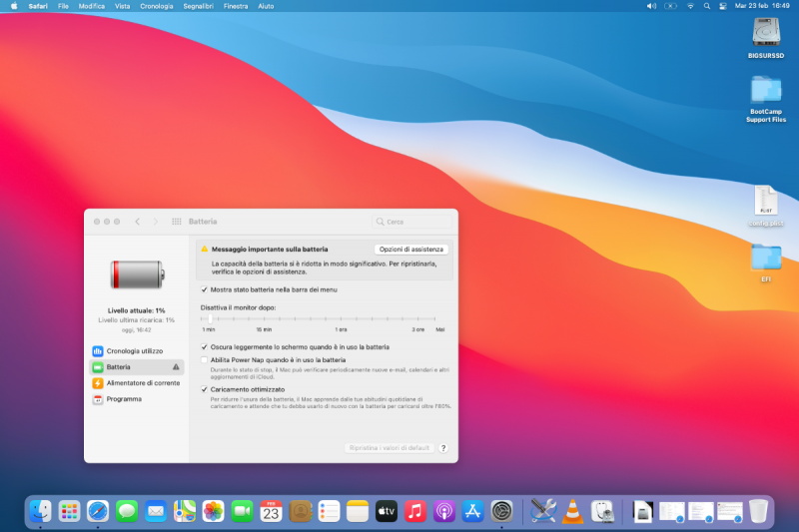The width and height of the screenshot is (799, 532).
Task: Click the help question mark button
Action: 443,448
